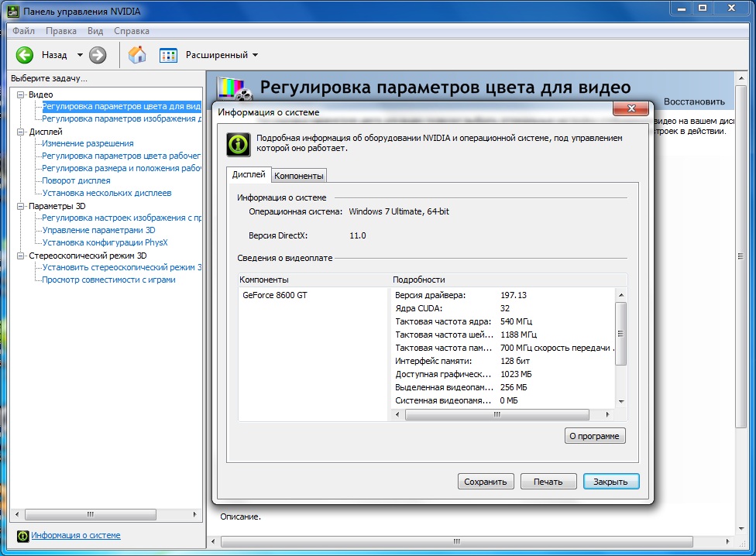Close the Информация о системе dialog
This screenshot has width=756, height=556.
coord(631,108)
